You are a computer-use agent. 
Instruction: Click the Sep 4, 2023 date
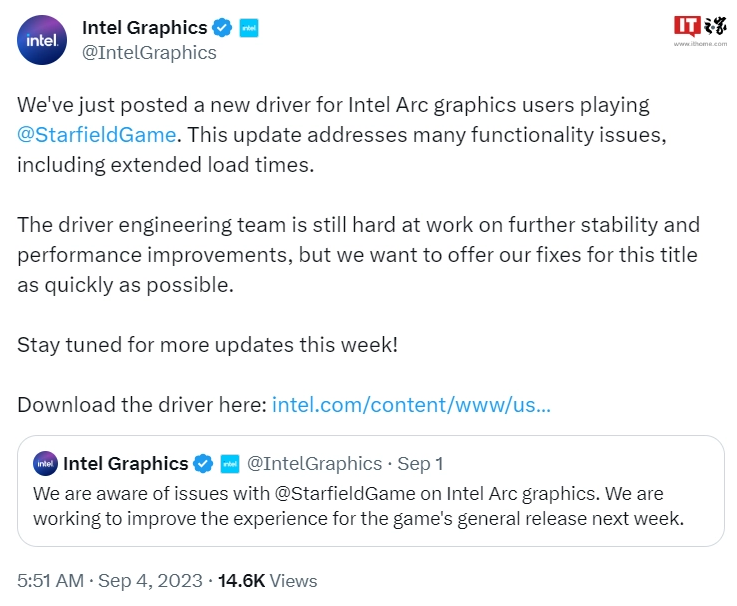click(x=150, y=581)
